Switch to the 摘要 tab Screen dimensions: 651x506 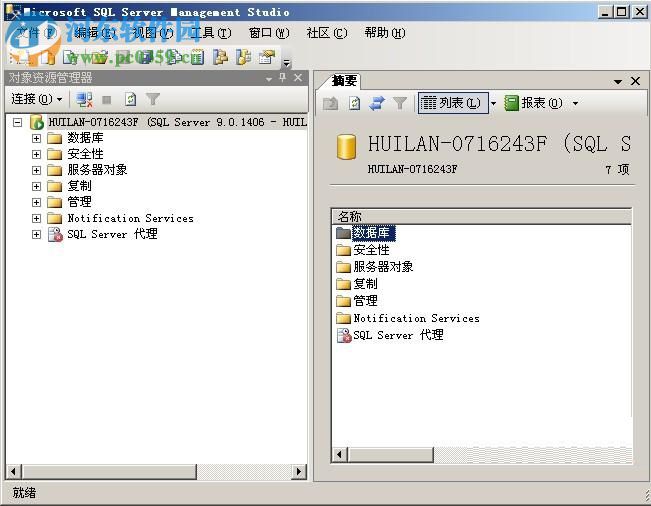pos(344,81)
